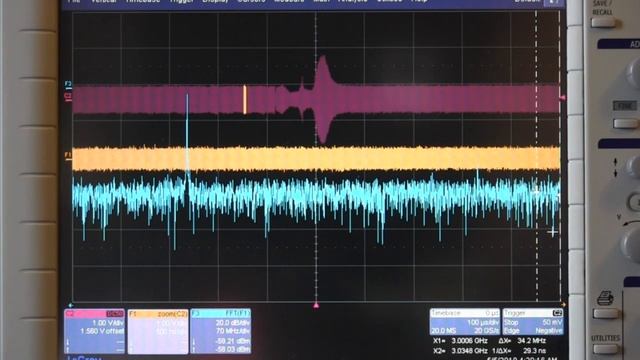Open the Timebase descriptor box
The width and height of the screenshot is (640, 360).
[465, 322]
